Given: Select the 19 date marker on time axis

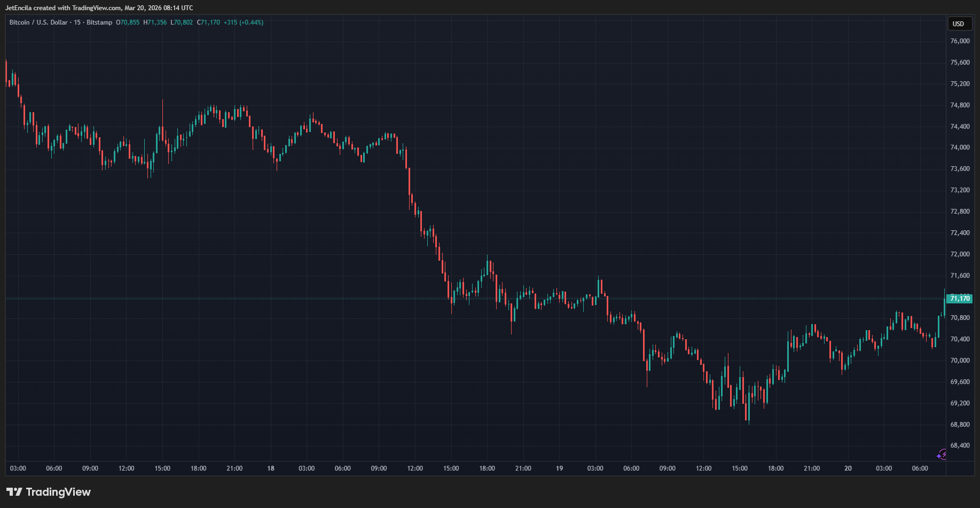Looking at the screenshot, I should 559,468.
